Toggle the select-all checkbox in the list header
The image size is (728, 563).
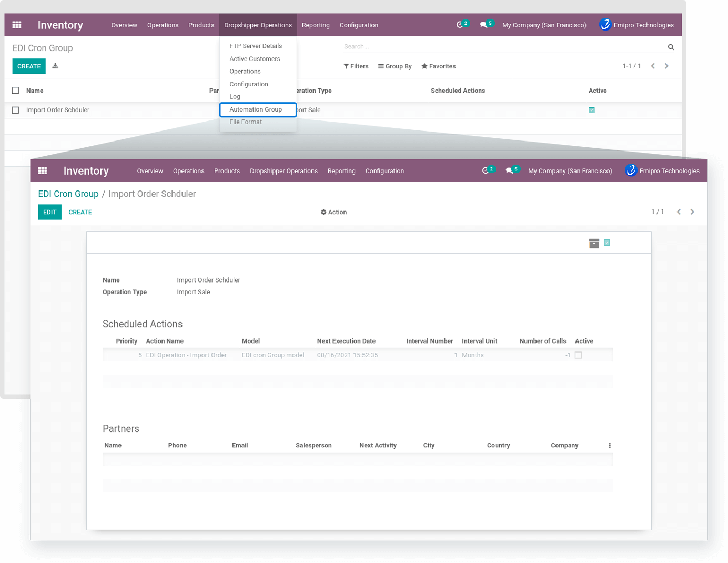pyautogui.click(x=16, y=91)
